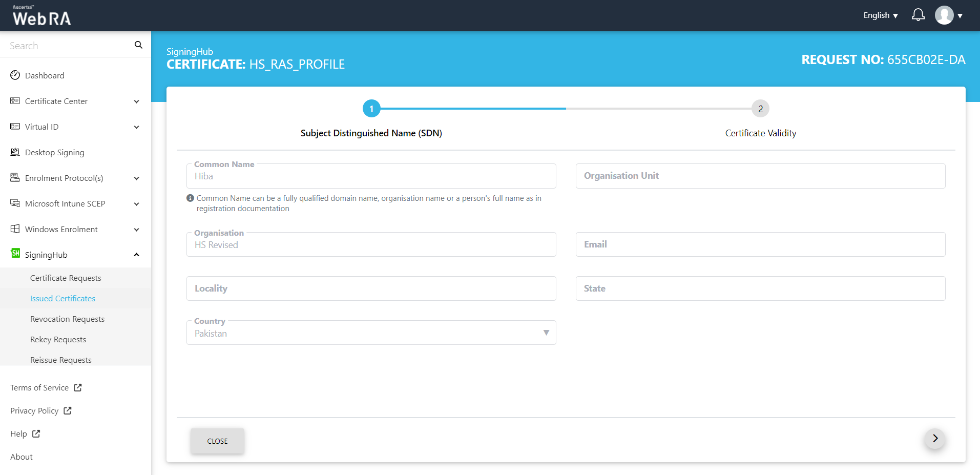Click the WebRA logo

point(41,16)
